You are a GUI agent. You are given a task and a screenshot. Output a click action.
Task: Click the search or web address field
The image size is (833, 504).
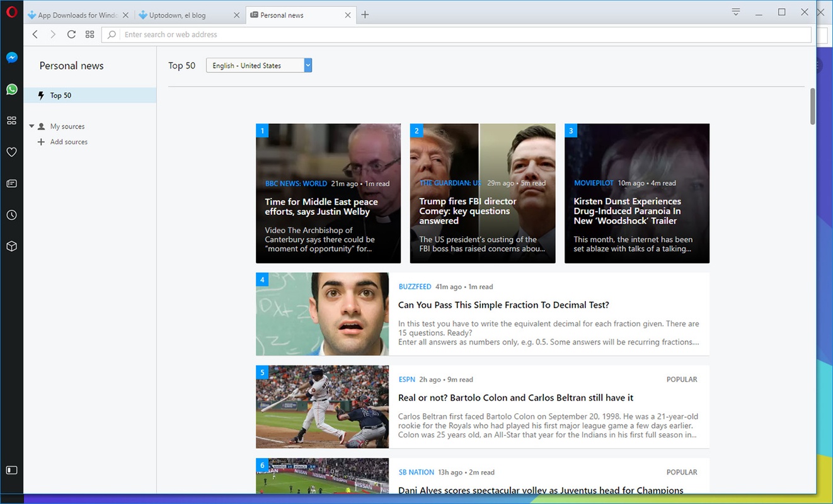(460, 35)
